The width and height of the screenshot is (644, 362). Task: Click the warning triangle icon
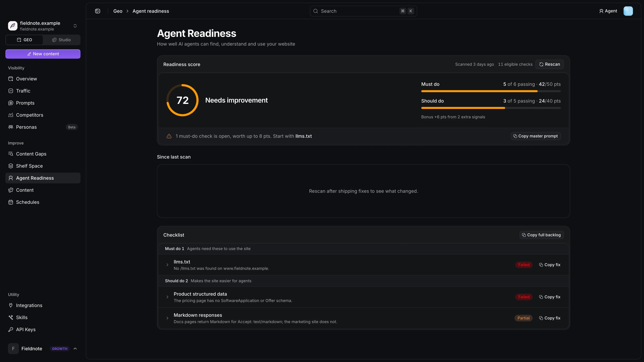(x=169, y=136)
